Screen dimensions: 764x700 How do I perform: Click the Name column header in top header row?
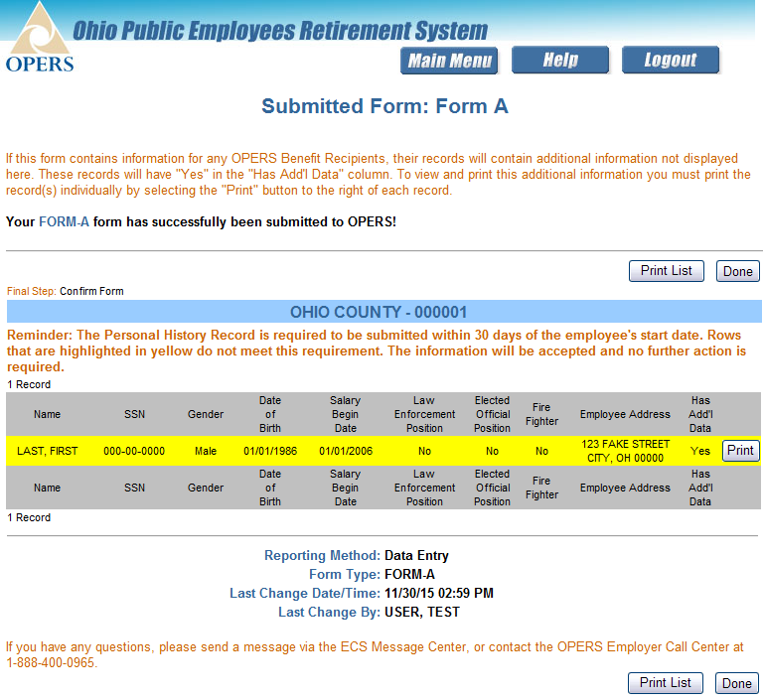click(x=47, y=415)
